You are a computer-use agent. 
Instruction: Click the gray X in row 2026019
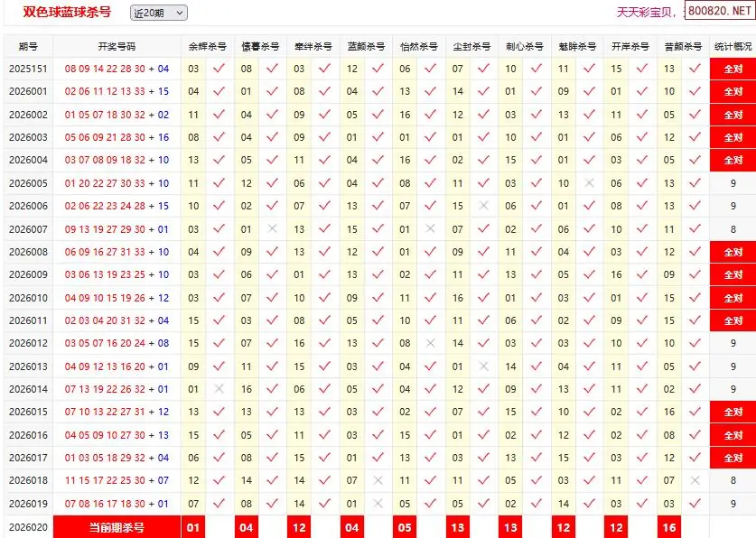point(378,504)
